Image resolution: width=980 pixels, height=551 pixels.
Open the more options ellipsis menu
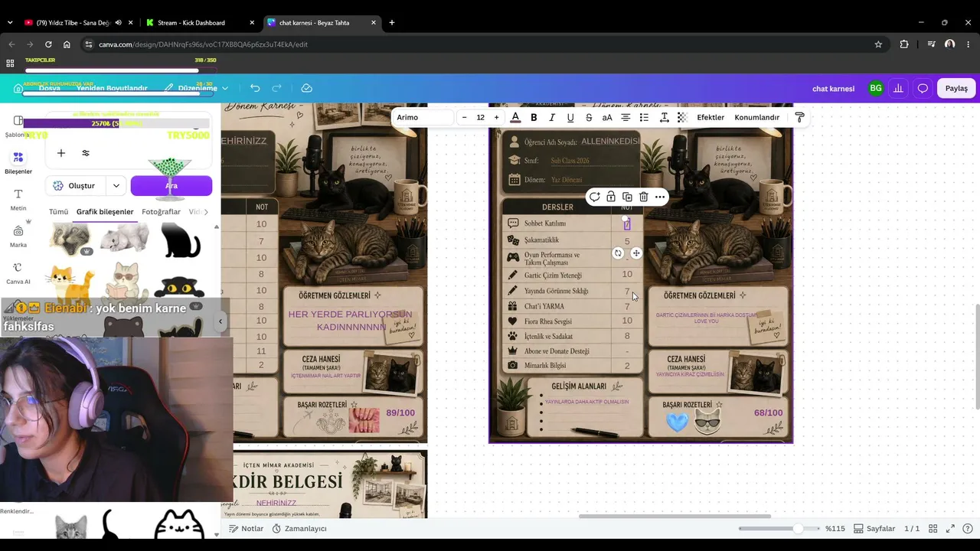(660, 197)
